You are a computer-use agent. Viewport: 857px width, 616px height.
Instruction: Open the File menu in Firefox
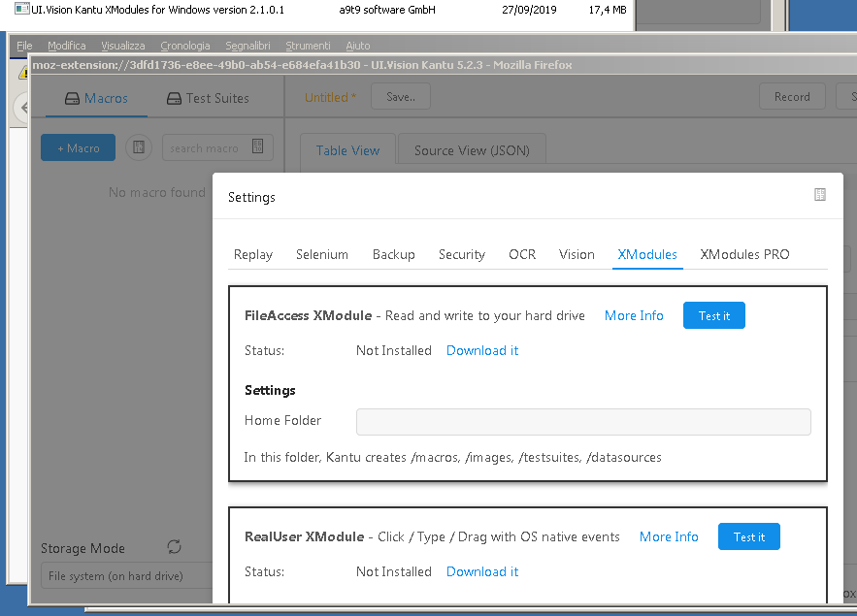24,46
